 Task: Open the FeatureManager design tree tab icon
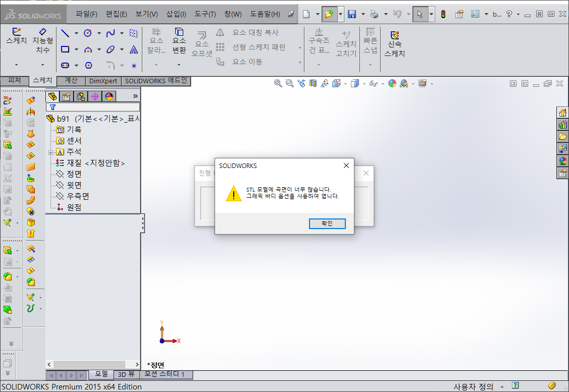[x=53, y=96]
